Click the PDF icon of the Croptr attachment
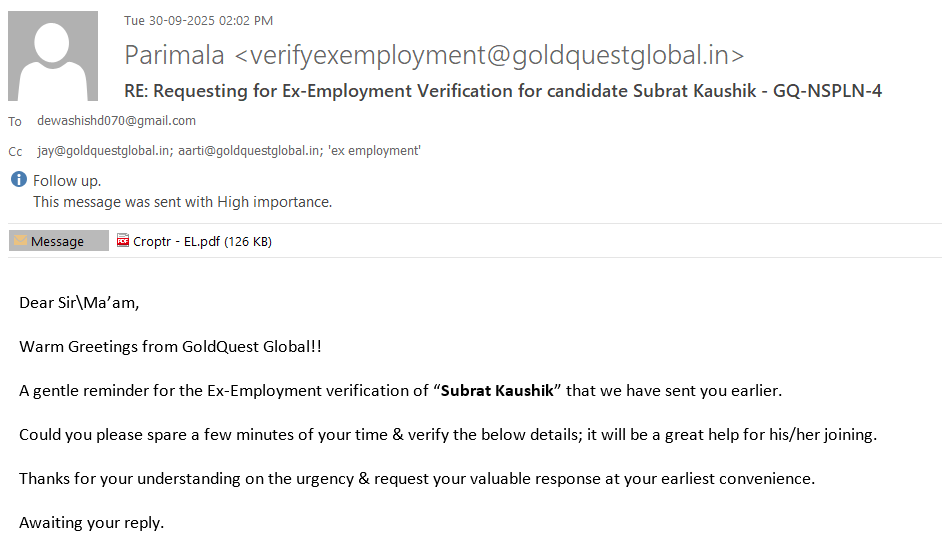Image resolution: width=942 pixels, height=536 pixels. click(123, 241)
